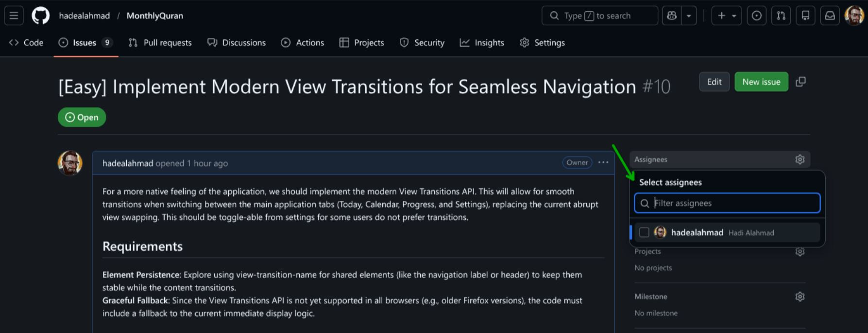Open the hamburger navigation menu

pyautogui.click(x=14, y=16)
